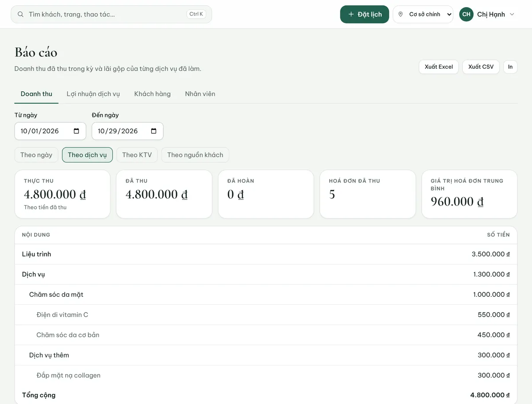Click the Số tiền column header
Screen dimensions: 532x404
[x=498, y=235]
